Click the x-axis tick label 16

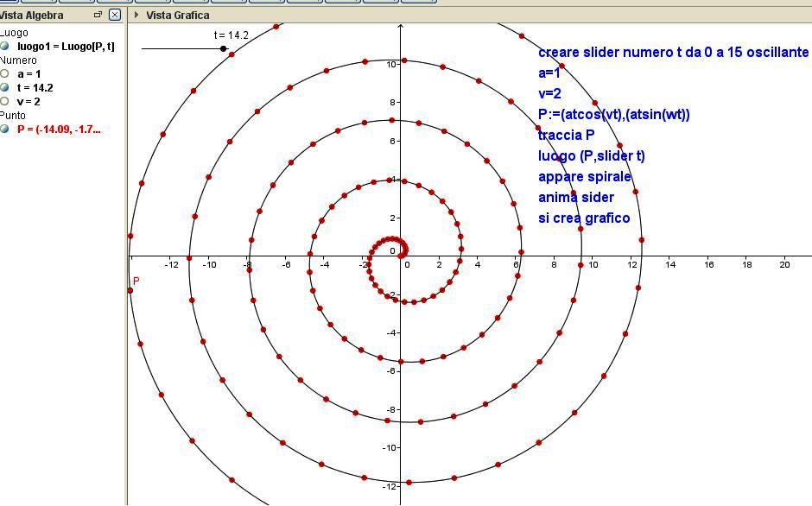point(709,264)
